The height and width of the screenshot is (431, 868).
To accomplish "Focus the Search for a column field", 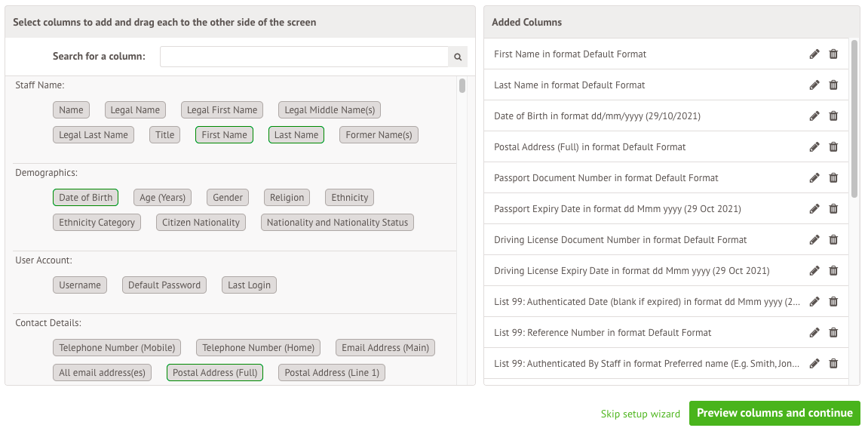I will [304, 57].
